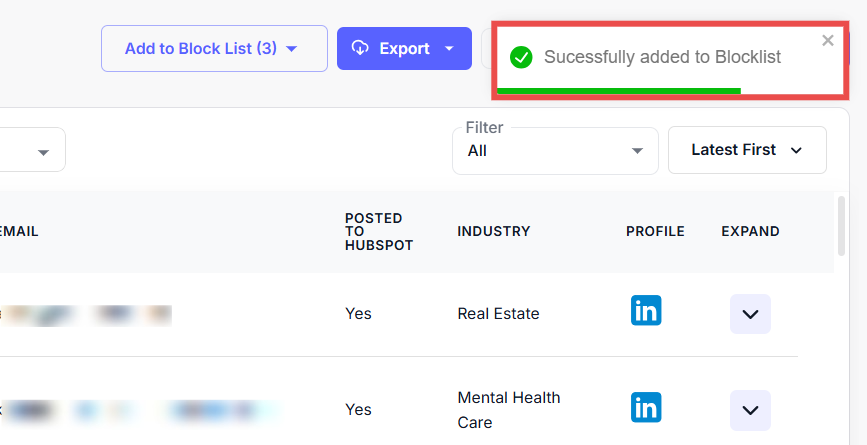This screenshot has width=867, height=445.
Task: Click the INDUSTRY column header
Action: click(493, 231)
